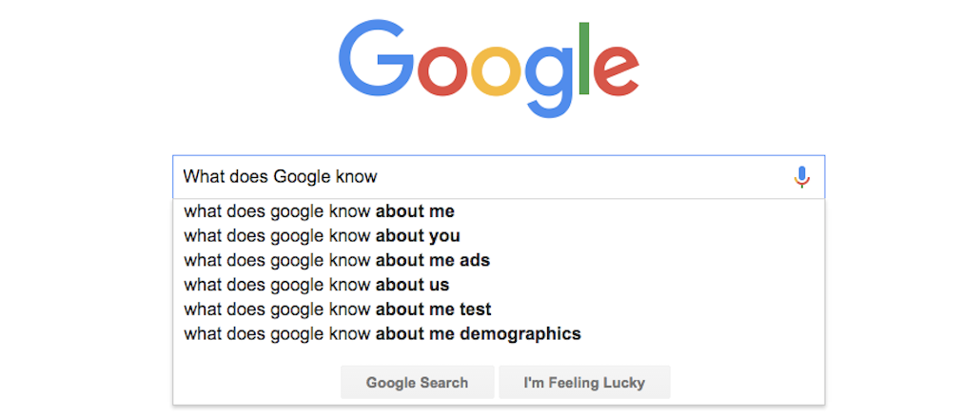Screen dimensions: 980x419
Task: Select the 'about us' search suggestion
Action: pyautogui.click(x=317, y=285)
